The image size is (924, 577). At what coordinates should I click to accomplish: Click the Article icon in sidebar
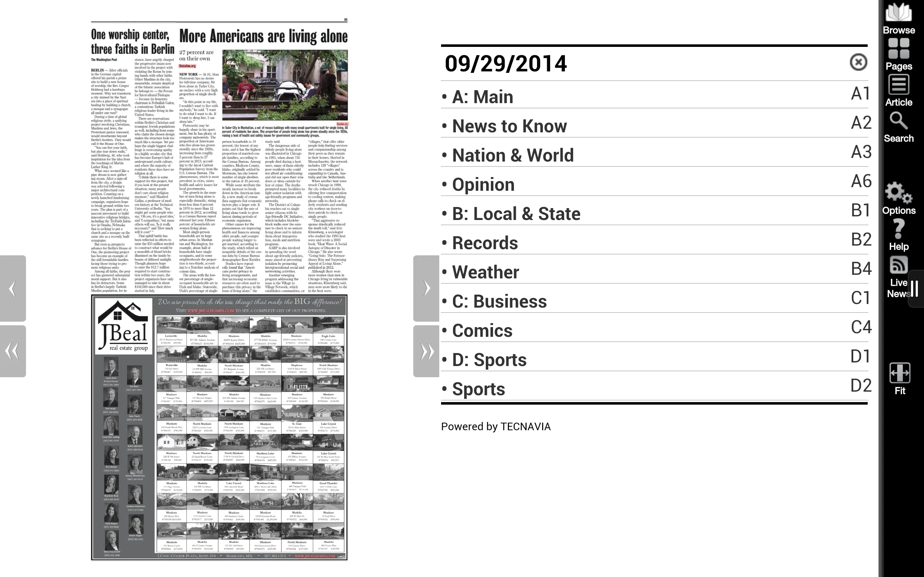click(899, 92)
